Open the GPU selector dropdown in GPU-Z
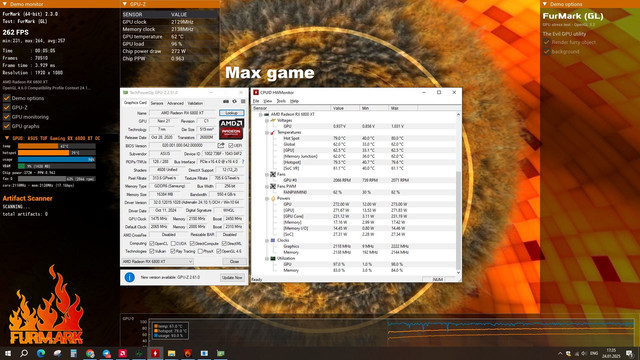This screenshot has width=640, height=360. click(x=158, y=262)
